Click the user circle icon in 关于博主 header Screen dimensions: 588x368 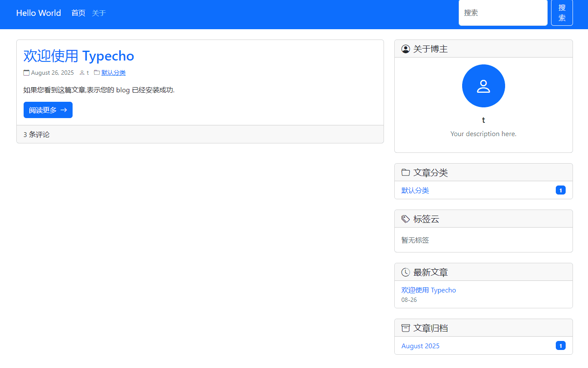[405, 49]
